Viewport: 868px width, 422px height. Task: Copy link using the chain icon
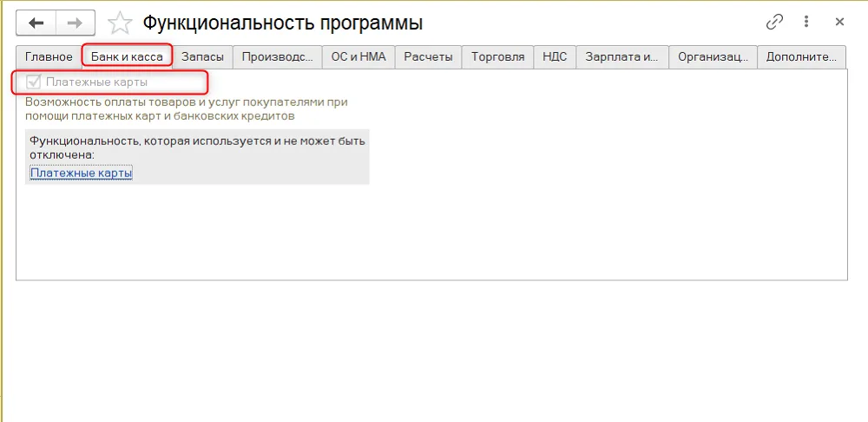tap(774, 23)
